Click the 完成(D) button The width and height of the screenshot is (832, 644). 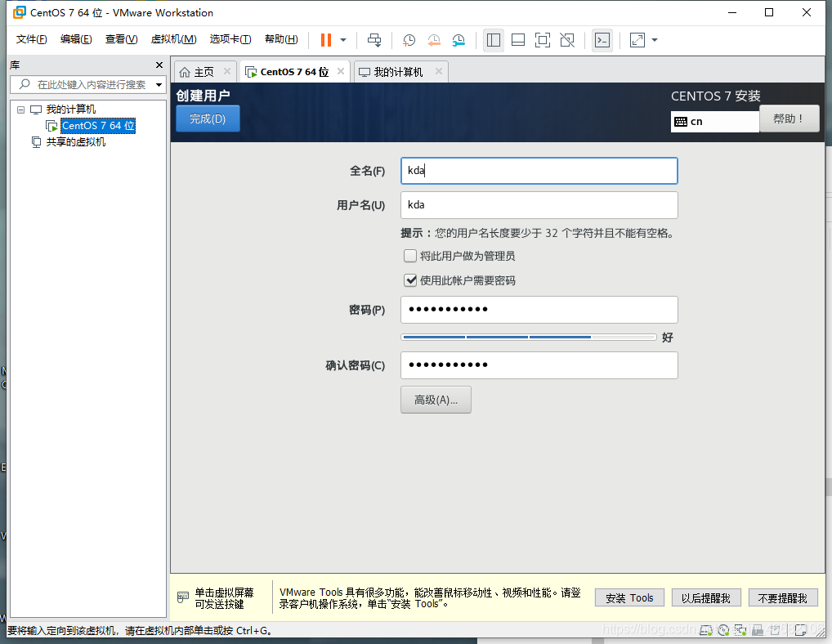(208, 119)
